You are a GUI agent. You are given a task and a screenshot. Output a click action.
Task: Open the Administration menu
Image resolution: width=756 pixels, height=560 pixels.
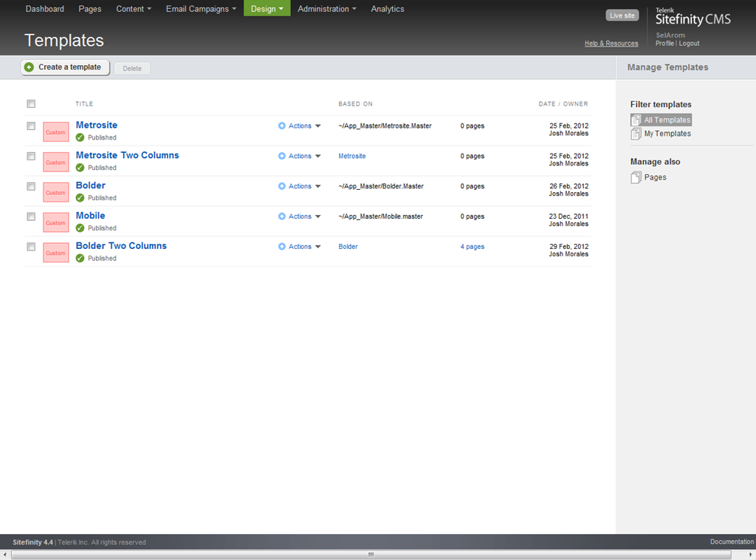point(326,9)
